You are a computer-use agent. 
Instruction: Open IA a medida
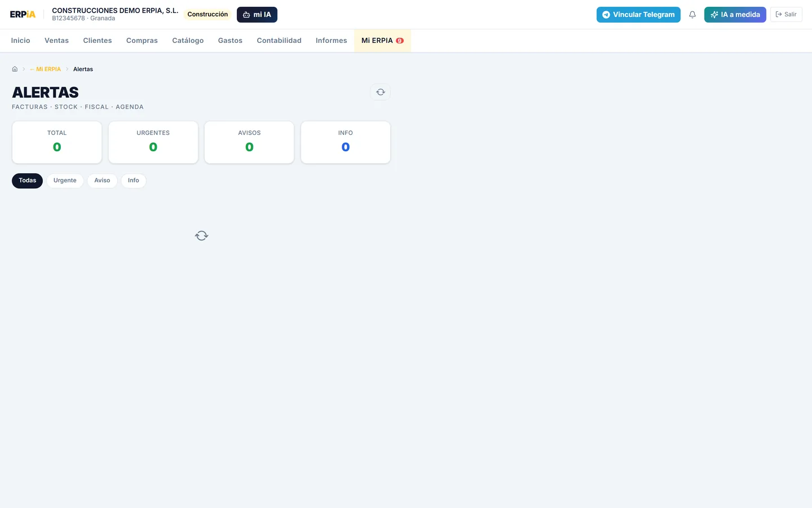coord(735,15)
